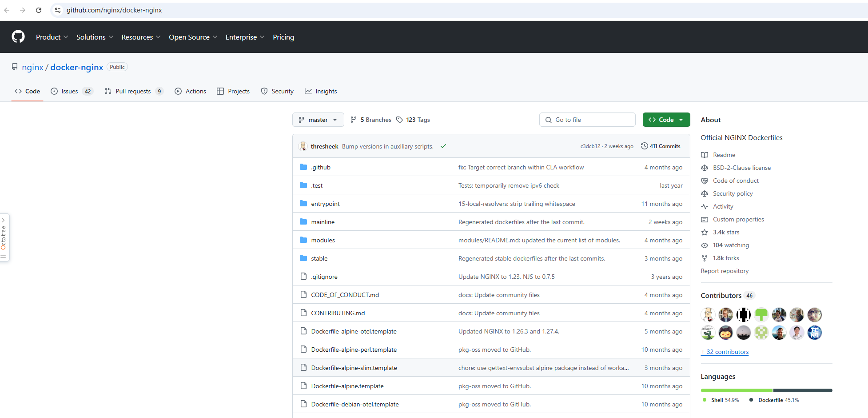This screenshot has height=418, width=868.
Task: Click the eye icon next to 104 watching
Action: [705, 245]
